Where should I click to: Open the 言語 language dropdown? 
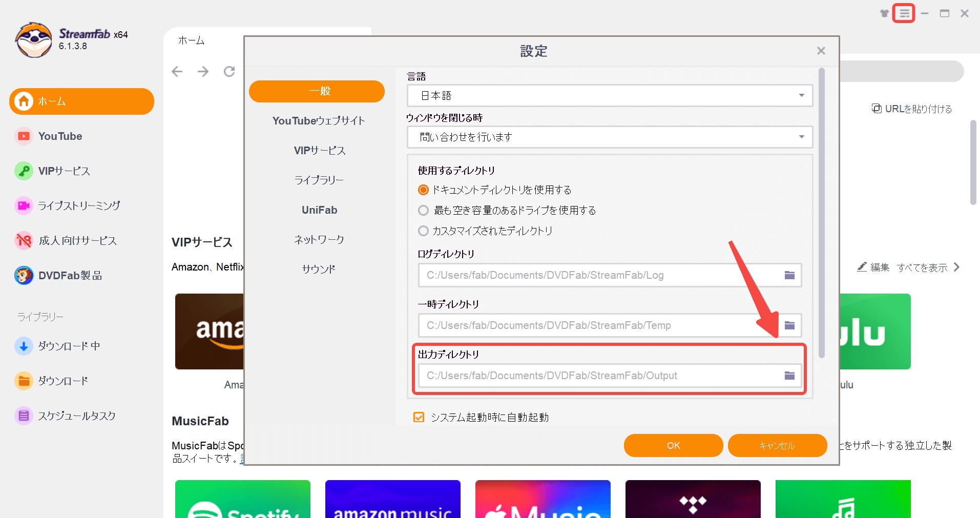(610, 96)
